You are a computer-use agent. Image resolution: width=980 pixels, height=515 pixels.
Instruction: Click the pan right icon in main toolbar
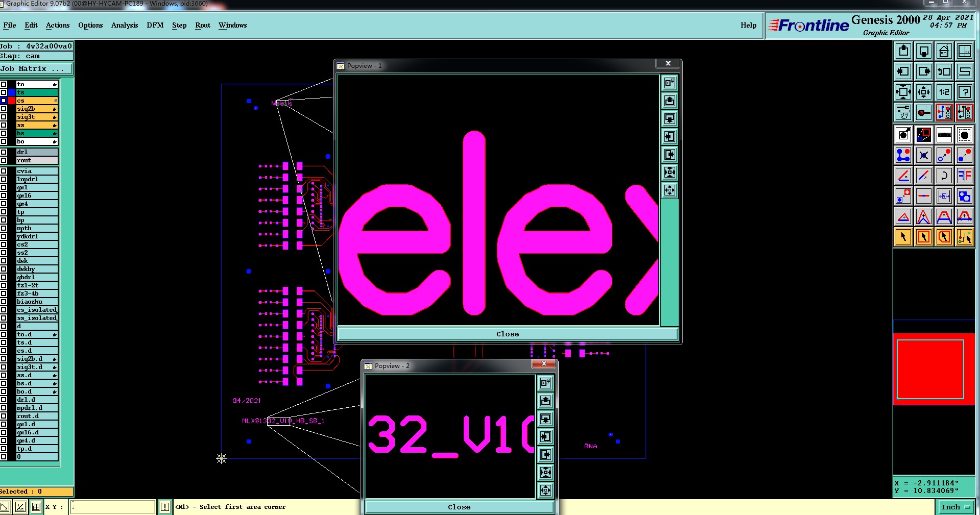[924, 71]
